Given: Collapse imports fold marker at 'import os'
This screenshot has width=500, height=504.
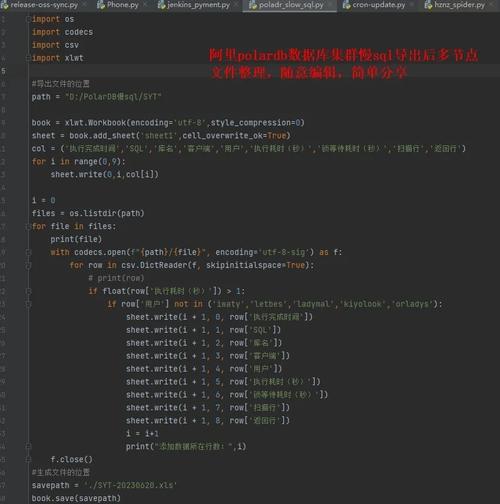Looking at the screenshot, I should click(x=28, y=19).
